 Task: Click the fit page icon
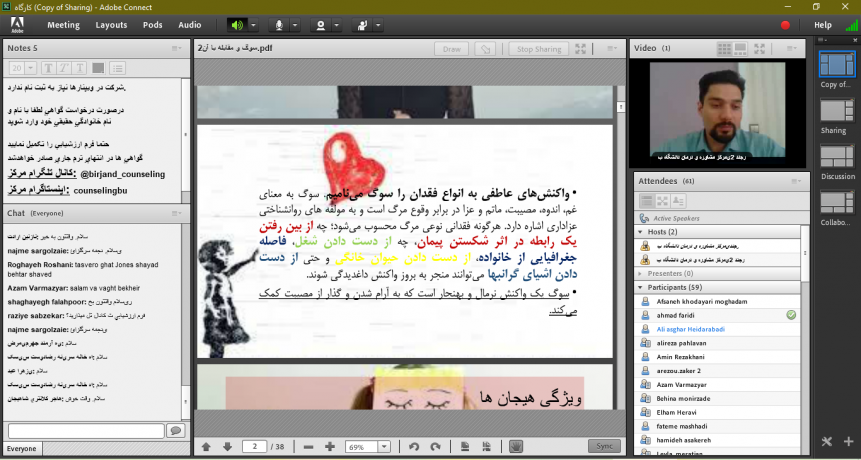tap(465, 447)
